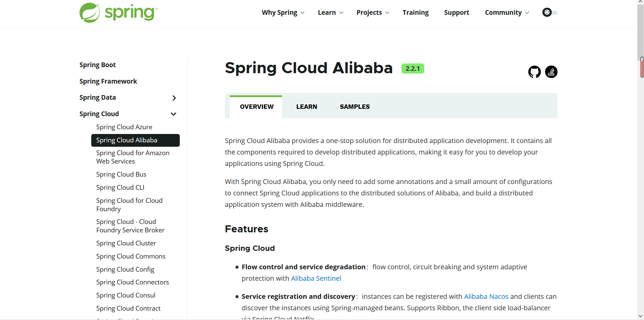Toggle the dark mode switch

coord(550,12)
